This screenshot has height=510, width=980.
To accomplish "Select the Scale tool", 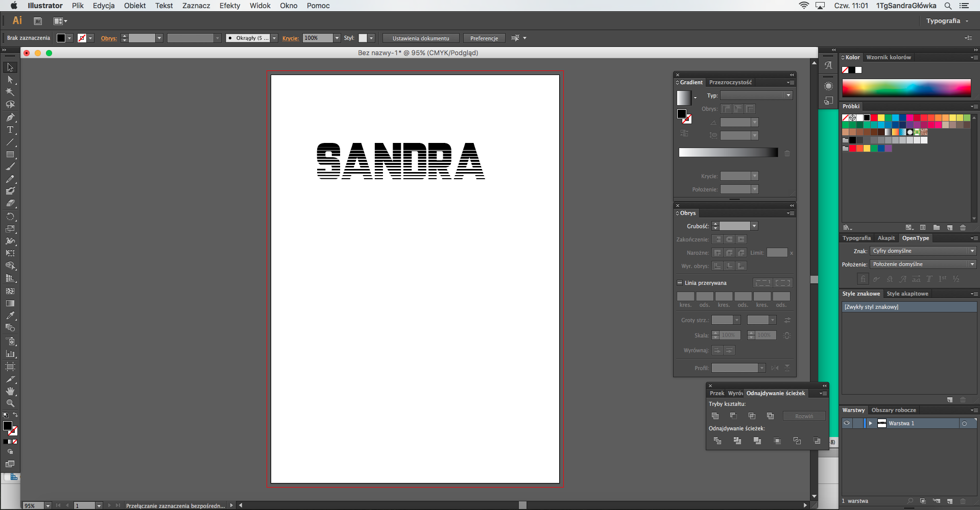I will [10, 229].
